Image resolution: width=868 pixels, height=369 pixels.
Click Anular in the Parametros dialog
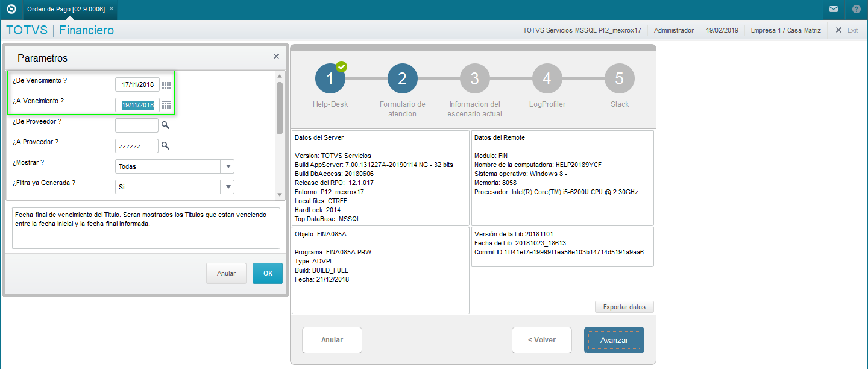click(226, 273)
